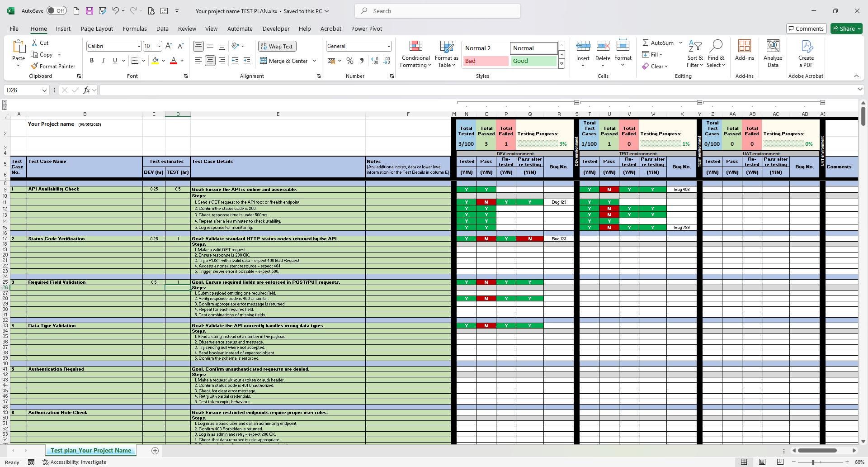The image size is (868, 467).
Task: Switch to Page Layout view in status bar
Action: pos(762,462)
